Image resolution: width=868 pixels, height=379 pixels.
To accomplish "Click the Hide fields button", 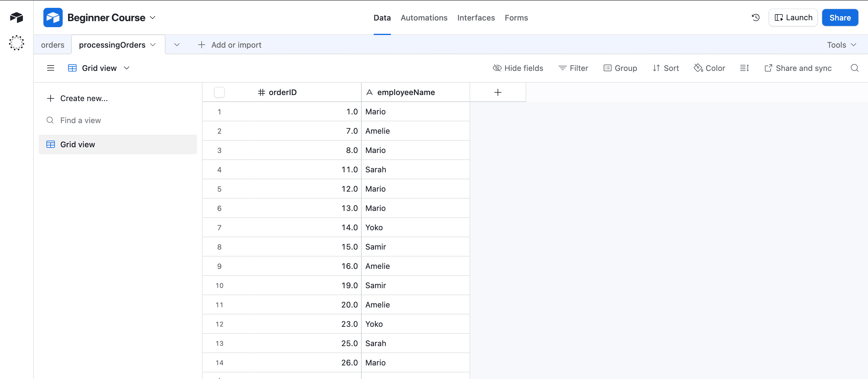I will point(518,68).
